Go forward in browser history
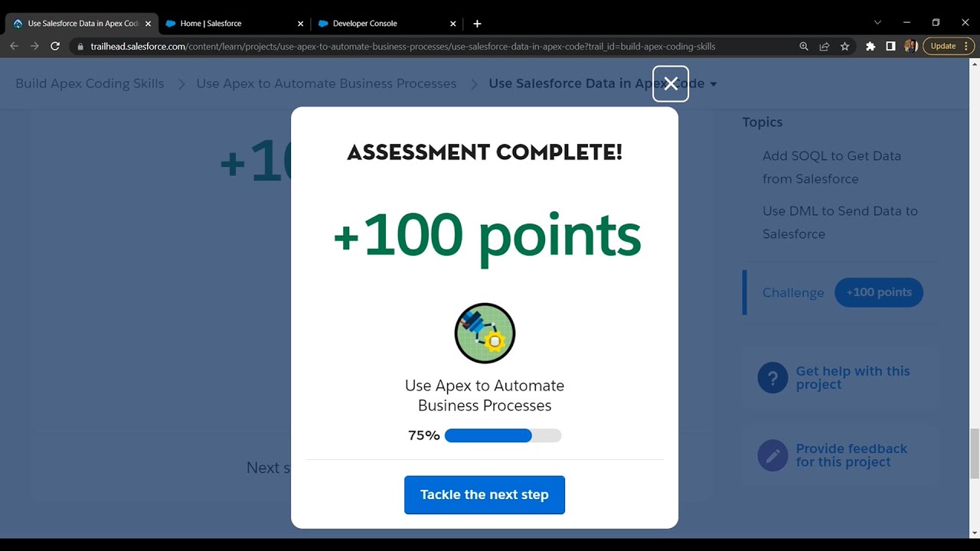The image size is (980, 551). pos(34,46)
